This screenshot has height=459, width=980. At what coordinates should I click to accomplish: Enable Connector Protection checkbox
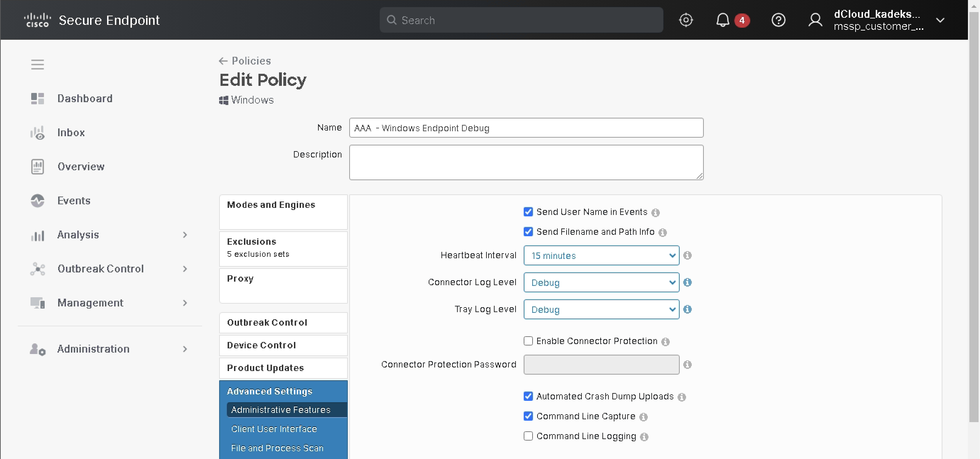click(528, 341)
